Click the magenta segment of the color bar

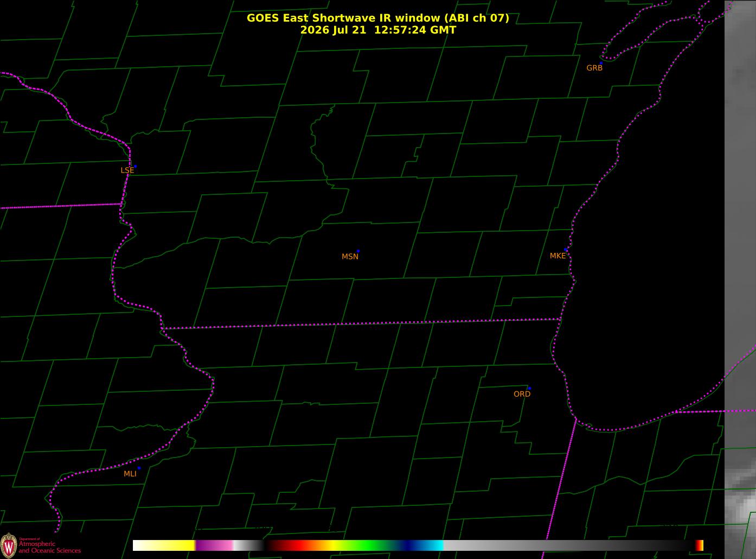214,545
